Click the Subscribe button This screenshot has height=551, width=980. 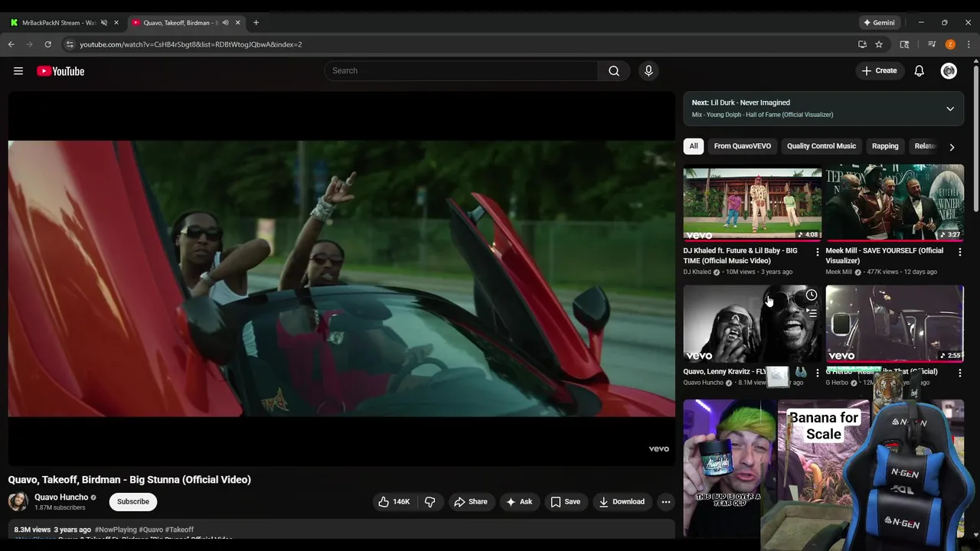[x=133, y=502]
